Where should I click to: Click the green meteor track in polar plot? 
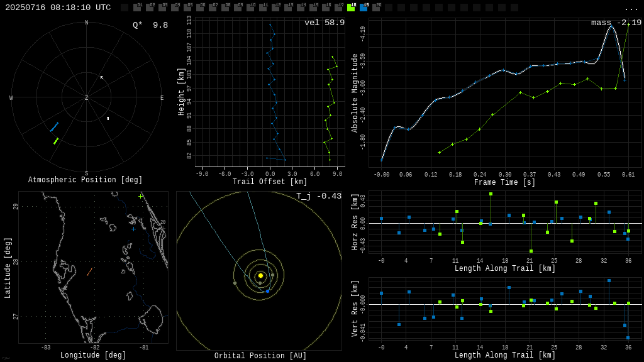[x=56, y=141]
